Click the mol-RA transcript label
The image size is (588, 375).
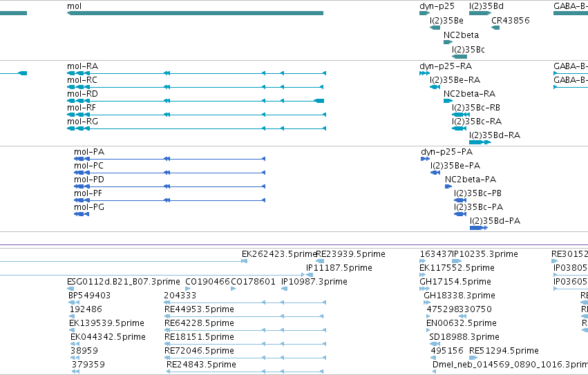coord(82,66)
